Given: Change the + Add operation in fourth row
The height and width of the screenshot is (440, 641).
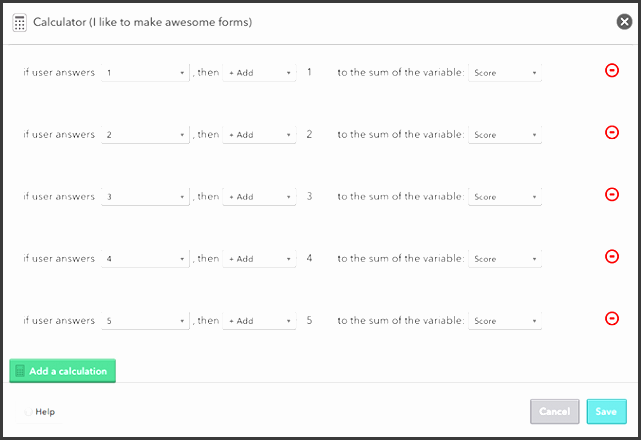Looking at the screenshot, I should pyautogui.click(x=259, y=258).
